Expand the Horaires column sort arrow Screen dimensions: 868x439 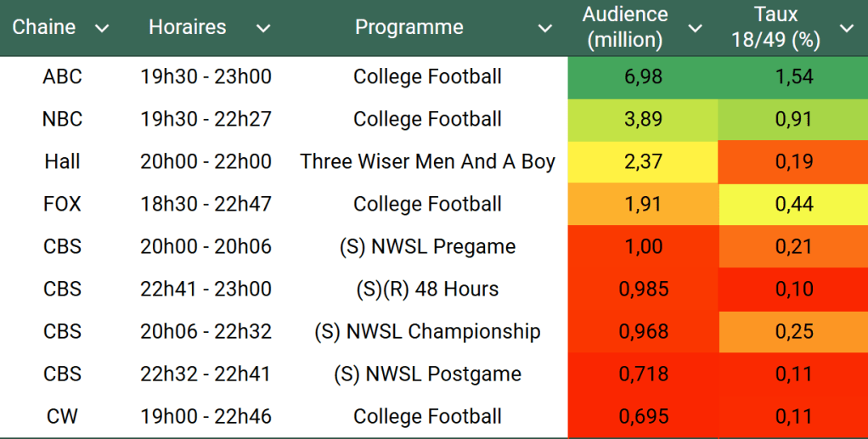pos(263,28)
